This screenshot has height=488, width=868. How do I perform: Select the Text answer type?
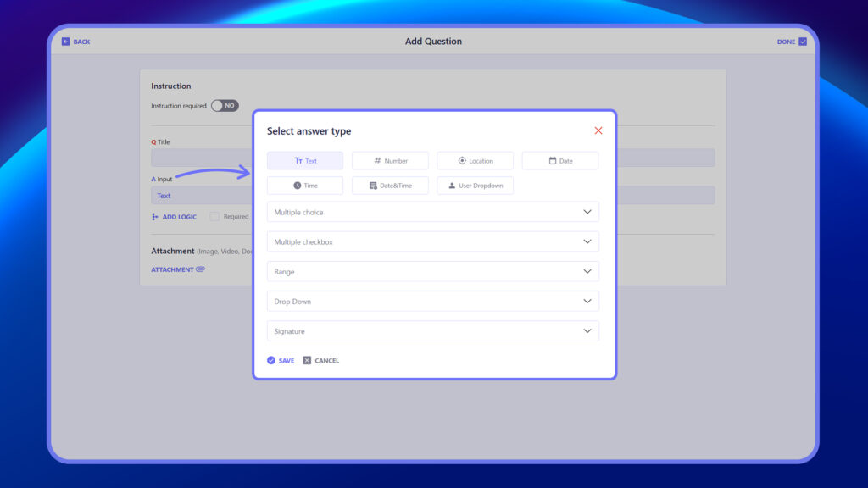point(305,160)
